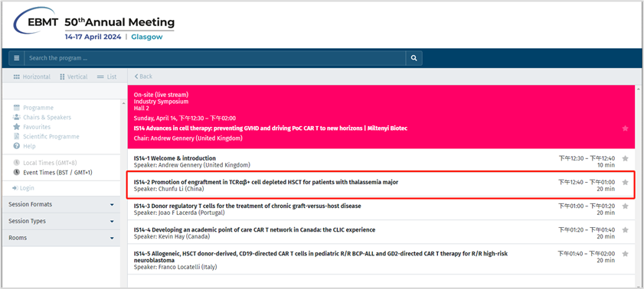The width and height of the screenshot is (644, 289).
Task: Open the hamburger menu beside search
Action: (x=16, y=58)
